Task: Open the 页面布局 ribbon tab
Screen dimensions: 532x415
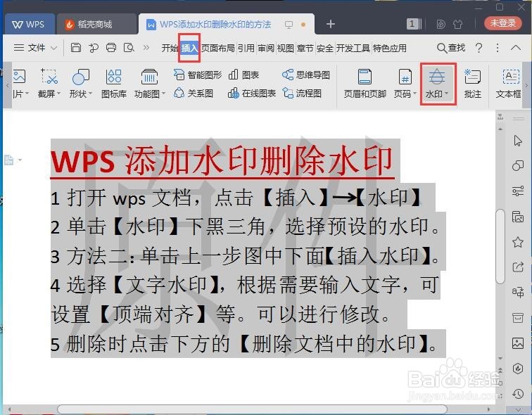Action: (x=218, y=48)
